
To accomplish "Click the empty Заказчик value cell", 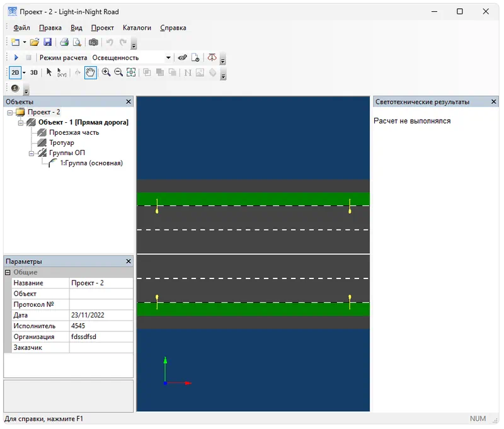I will point(101,348).
